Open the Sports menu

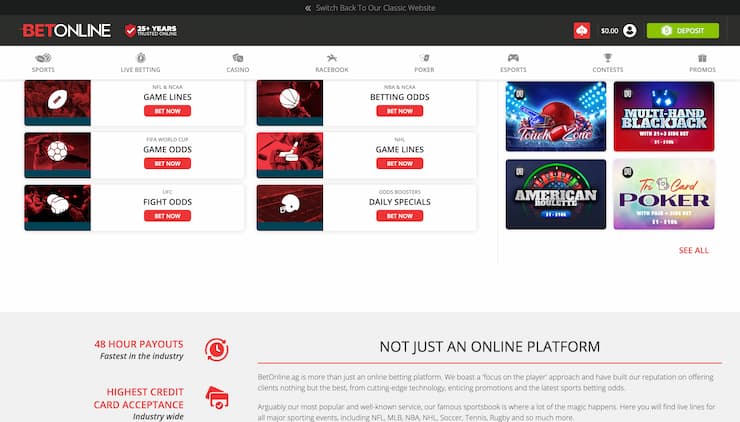point(43,63)
